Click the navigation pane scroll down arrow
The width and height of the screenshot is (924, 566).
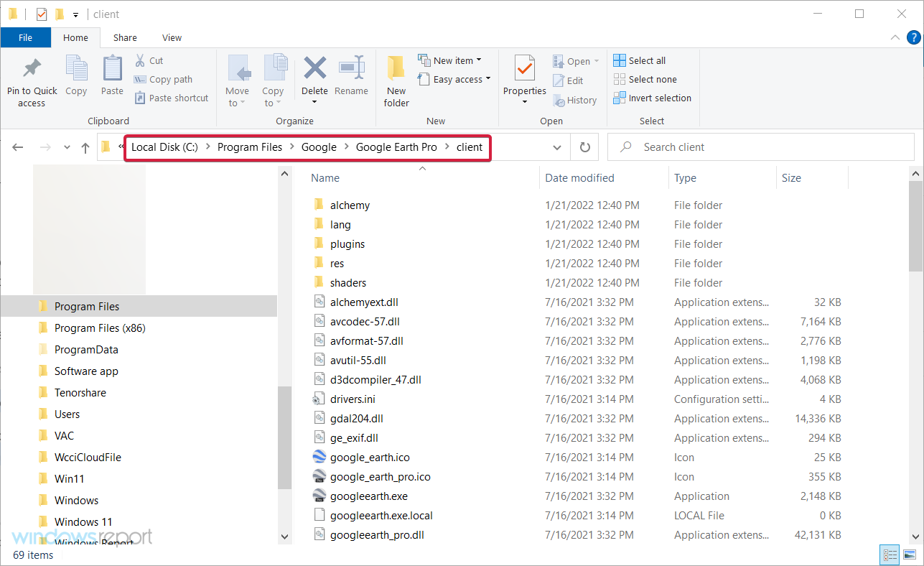tap(285, 537)
